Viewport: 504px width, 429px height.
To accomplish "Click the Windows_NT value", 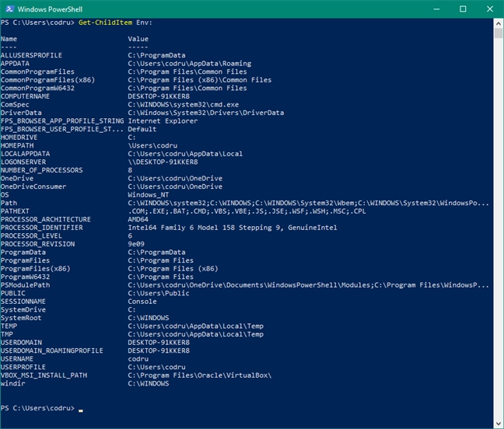I will 149,195.
